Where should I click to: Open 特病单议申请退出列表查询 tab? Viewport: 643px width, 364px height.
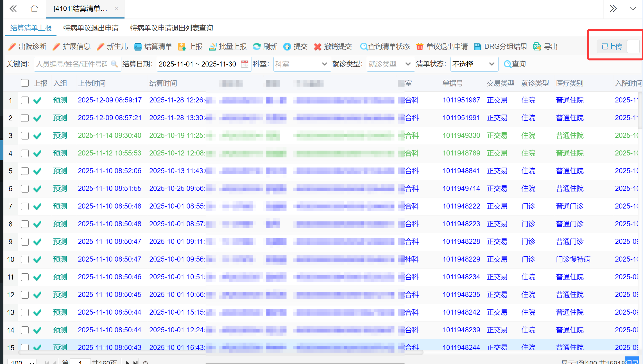coord(171,28)
